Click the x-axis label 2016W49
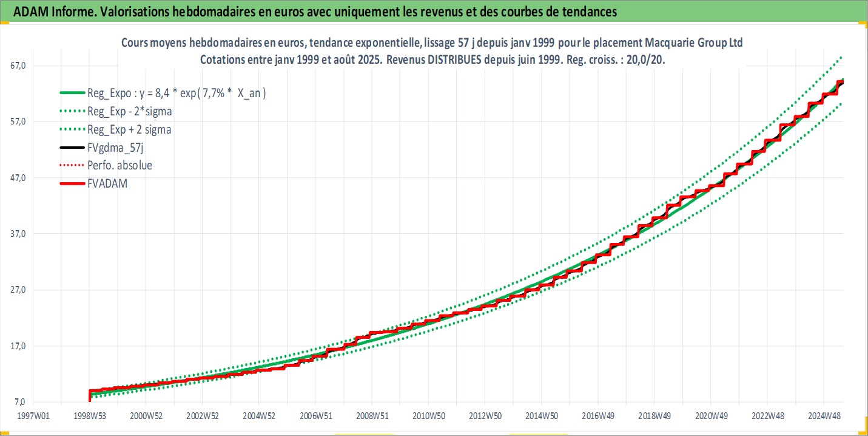 pos(597,416)
